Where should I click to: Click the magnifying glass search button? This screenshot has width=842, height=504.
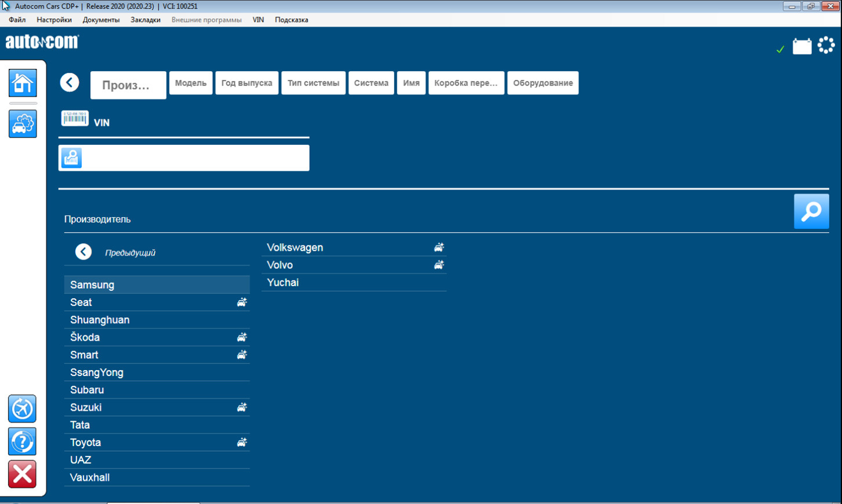pyautogui.click(x=811, y=211)
